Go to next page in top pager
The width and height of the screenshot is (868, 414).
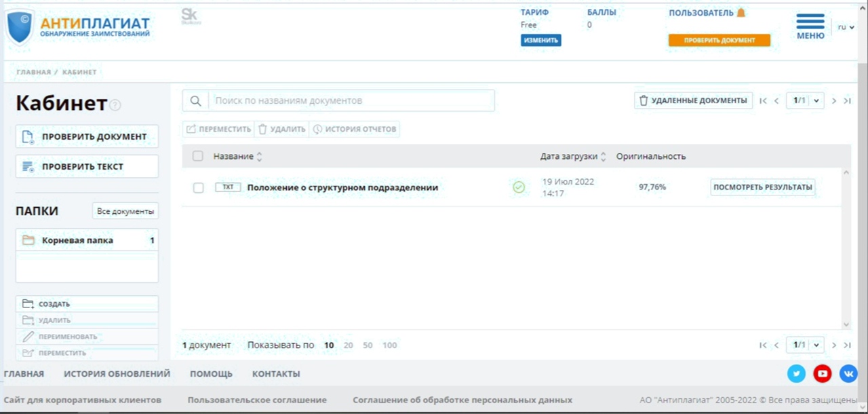[834, 100]
